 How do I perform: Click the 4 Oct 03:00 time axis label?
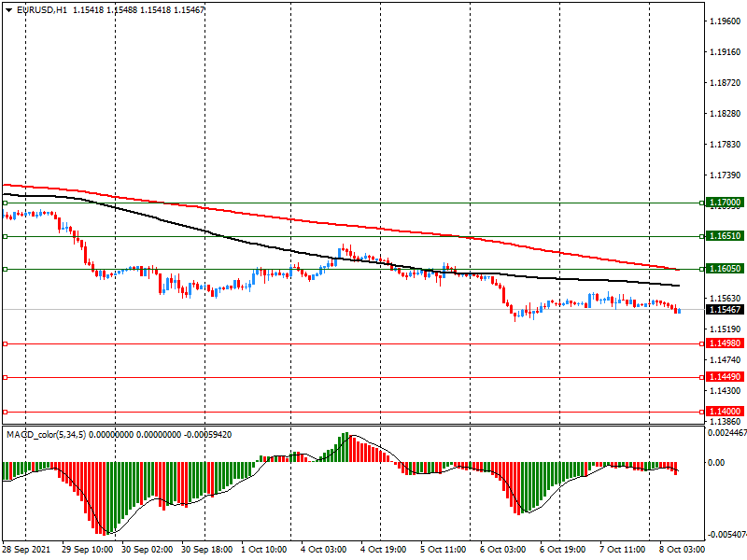(323, 550)
